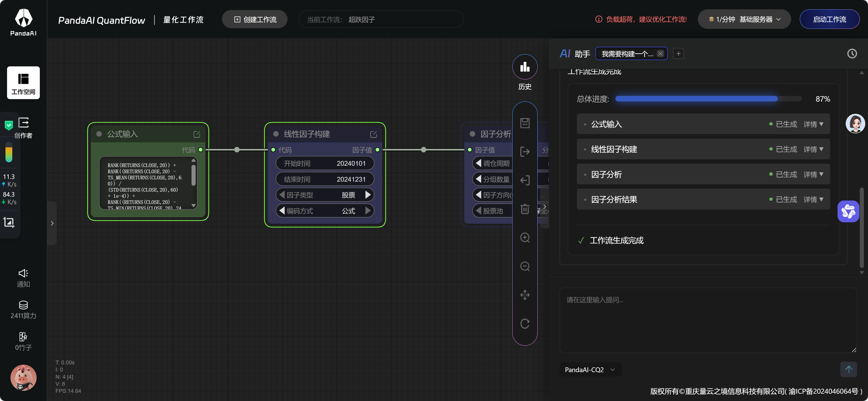Expand 详情 for 公式输入 step

[813, 124]
